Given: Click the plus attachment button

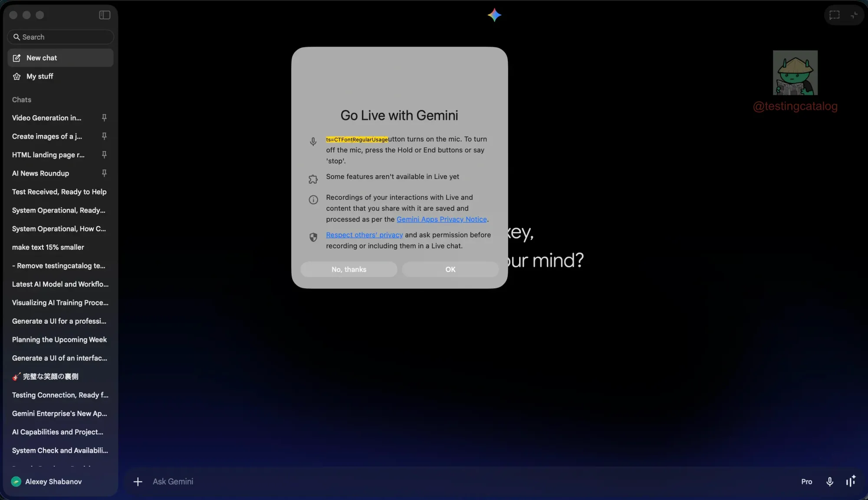Looking at the screenshot, I should coord(138,481).
